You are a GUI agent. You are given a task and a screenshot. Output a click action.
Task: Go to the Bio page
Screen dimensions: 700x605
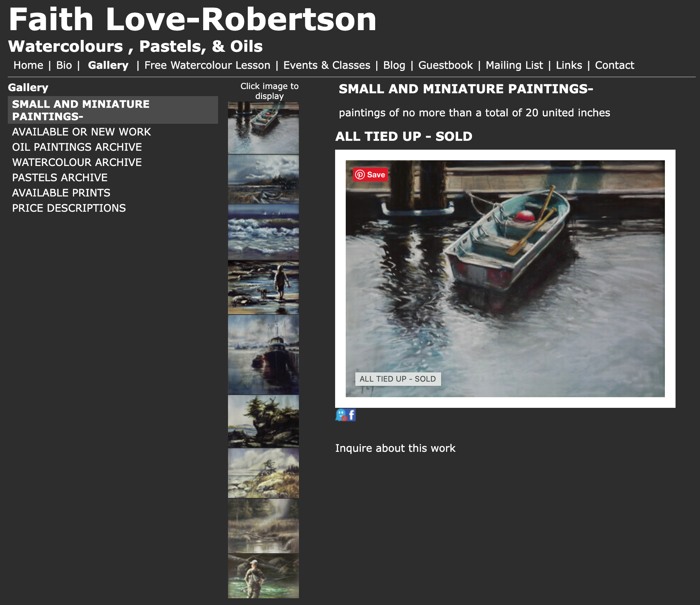(64, 65)
